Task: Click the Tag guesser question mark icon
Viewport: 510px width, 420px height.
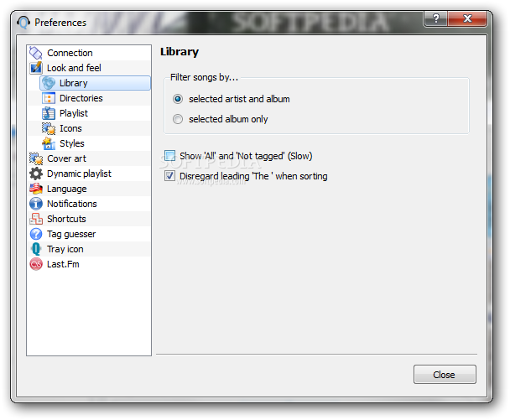Action: (36, 234)
